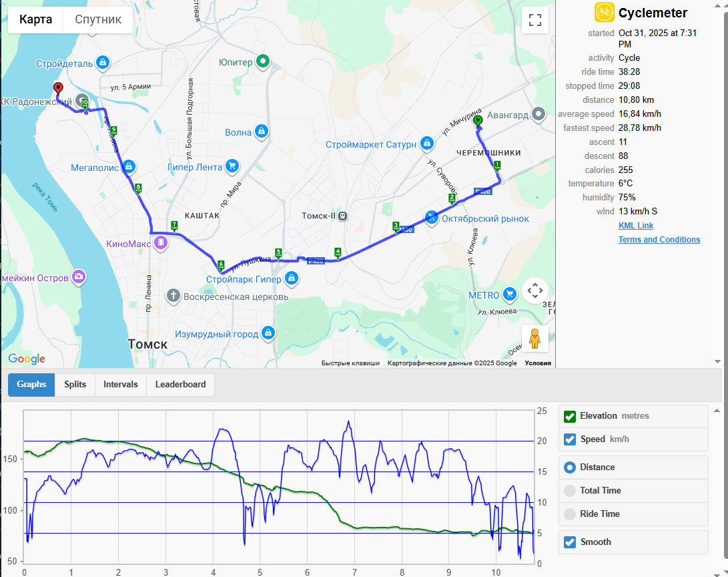The width and height of the screenshot is (728, 577).
Task: Switch map to Спутник view
Action: click(98, 19)
